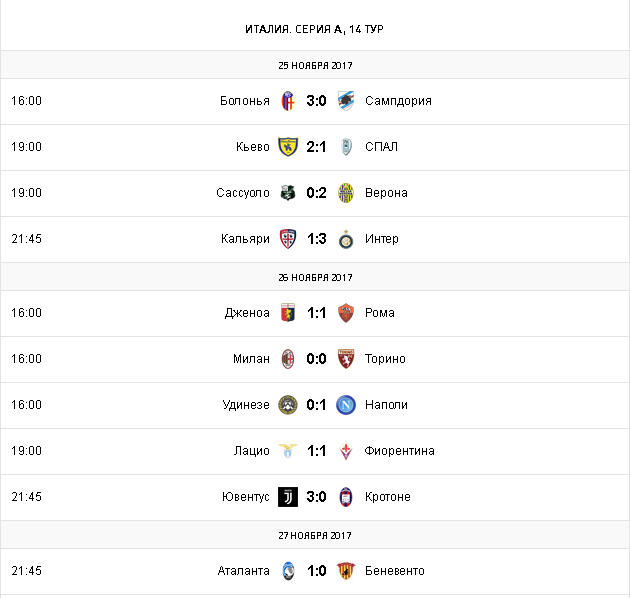
Task: Click the Inter club crest icon
Action: [346, 239]
